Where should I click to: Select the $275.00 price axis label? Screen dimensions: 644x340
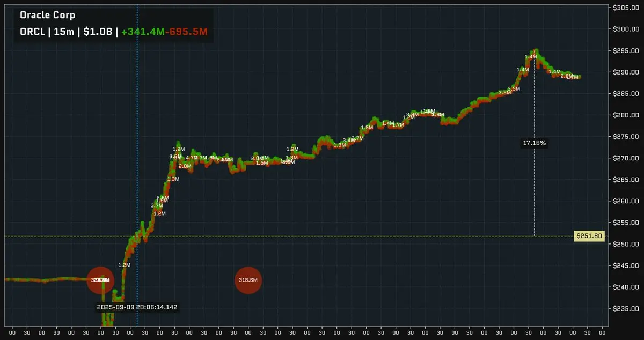[627, 136]
